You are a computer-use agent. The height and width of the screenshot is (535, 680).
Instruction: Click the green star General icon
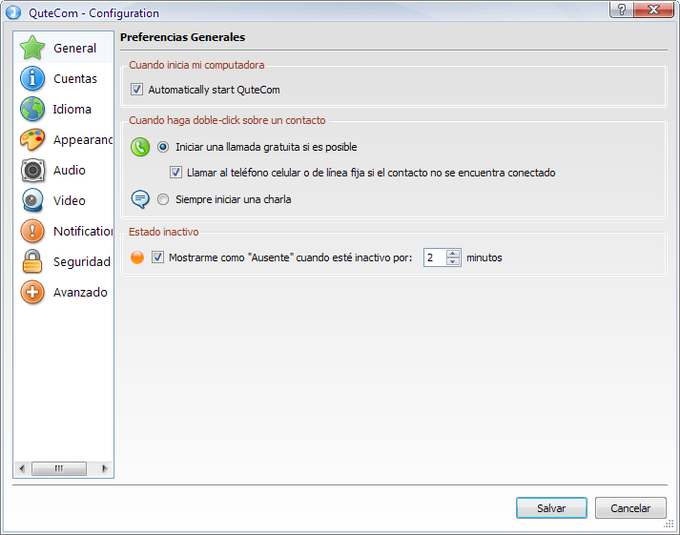(32, 48)
